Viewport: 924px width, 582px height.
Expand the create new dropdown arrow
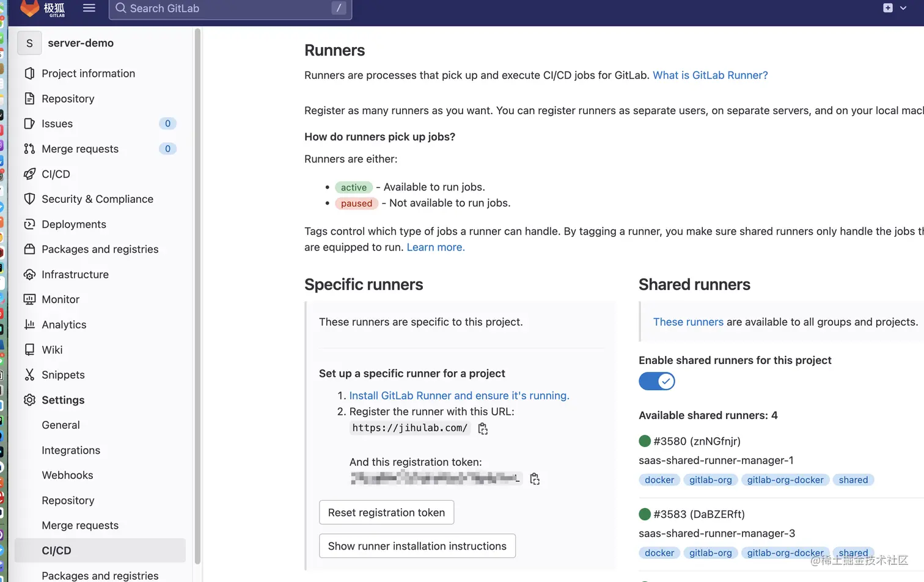coord(903,8)
